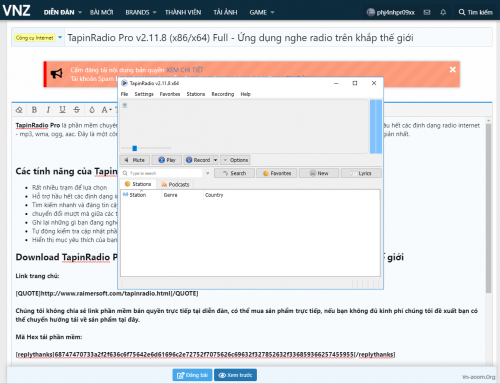Viewport: 500px width, 384px height.
Task: Click the raimersoft.com quoted URL text
Action: click(107, 293)
